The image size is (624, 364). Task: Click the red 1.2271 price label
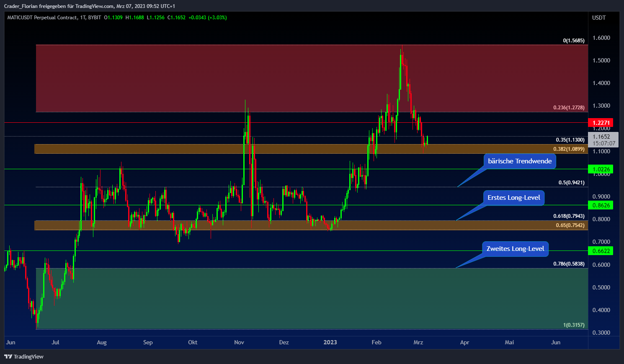point(601,123)
